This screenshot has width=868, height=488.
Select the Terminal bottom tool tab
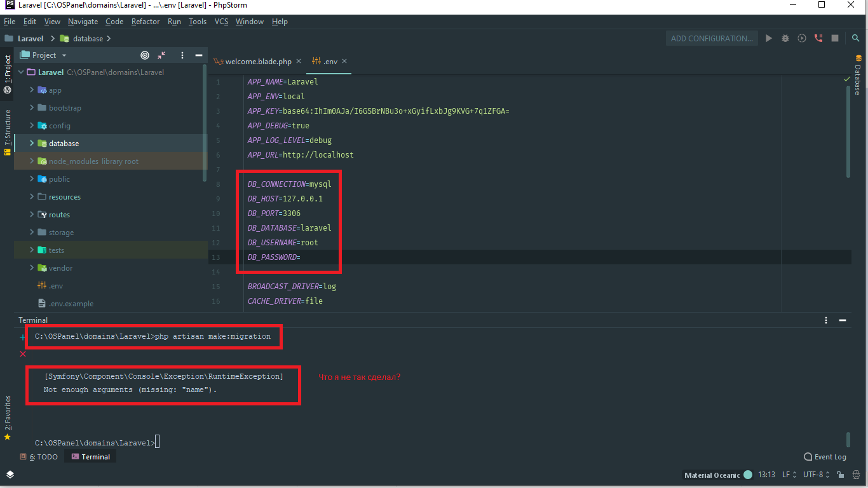[x=91, y=457]
